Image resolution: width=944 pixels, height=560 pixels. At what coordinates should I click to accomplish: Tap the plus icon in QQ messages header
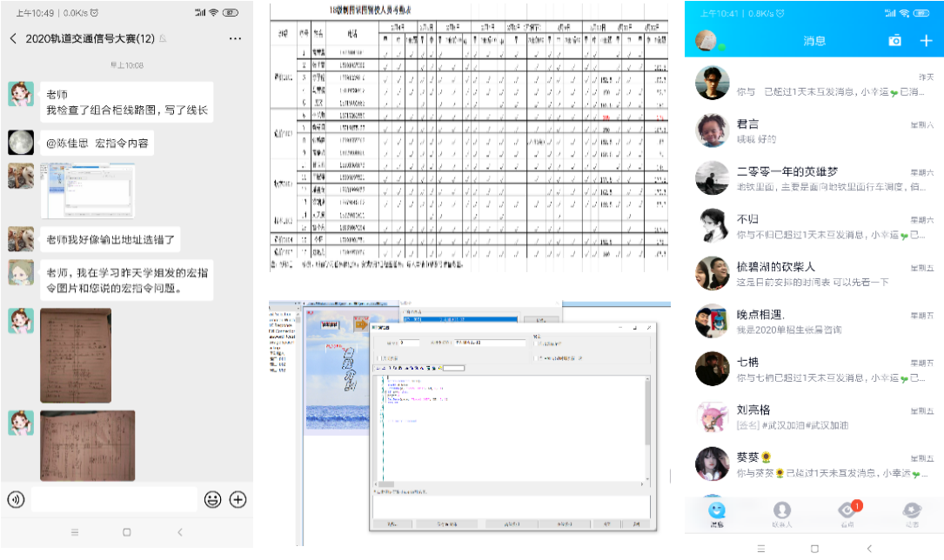926,41
